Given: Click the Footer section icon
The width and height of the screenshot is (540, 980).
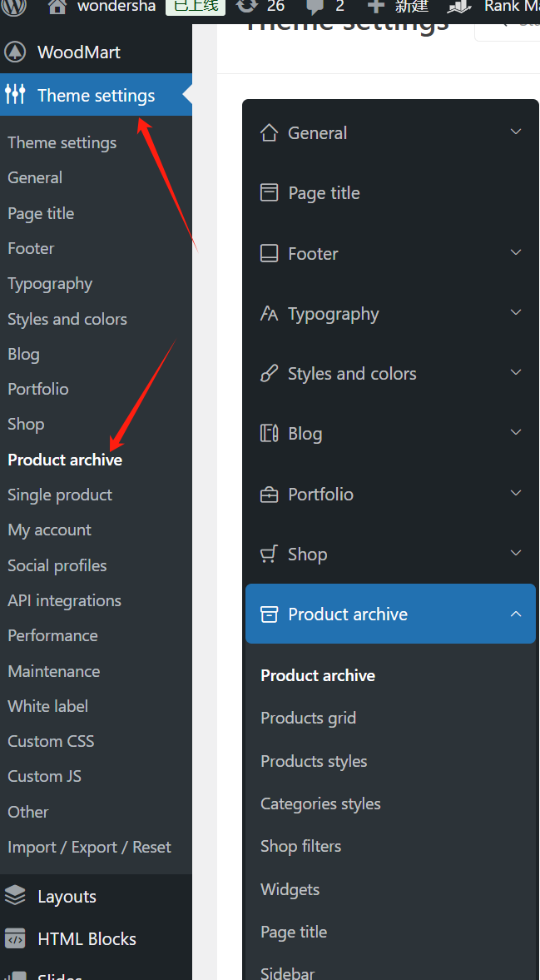Looking at the screenshot, I should tap(269, 253).
